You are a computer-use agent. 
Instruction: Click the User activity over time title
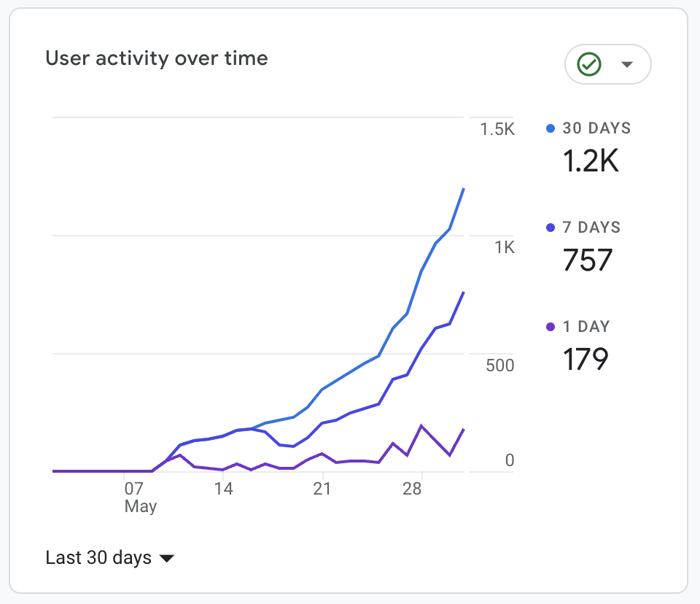pyautogui.click(x=157, y=58)
